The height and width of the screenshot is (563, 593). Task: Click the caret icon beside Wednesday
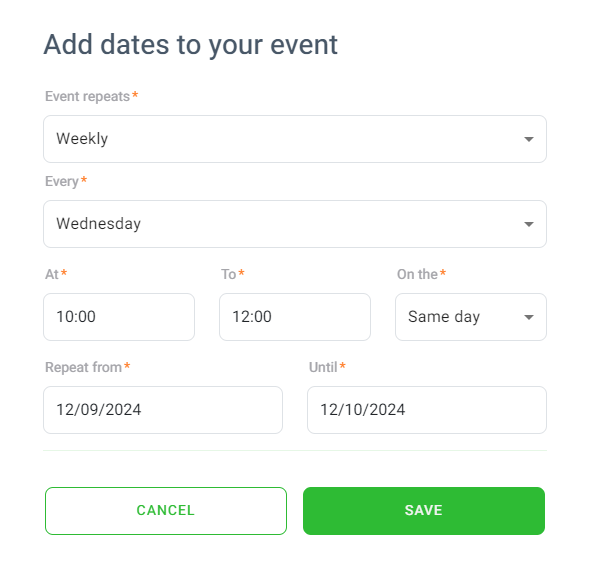pos(529,224)
